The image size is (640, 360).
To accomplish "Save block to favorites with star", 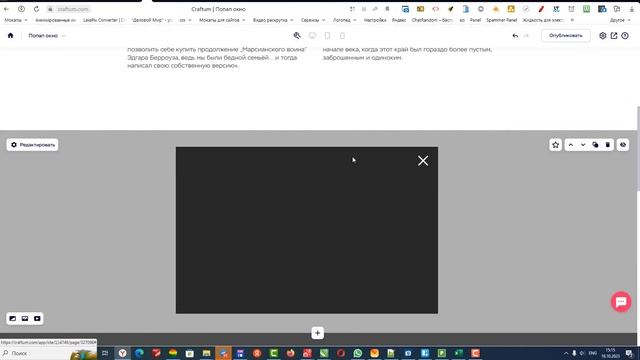I will tap(556, 145).
